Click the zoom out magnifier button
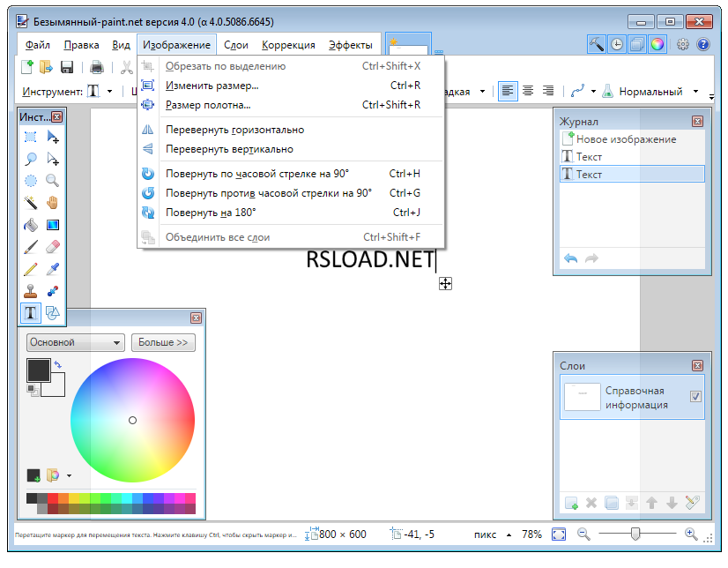This screenshot has width=728, height=568. 583,534
